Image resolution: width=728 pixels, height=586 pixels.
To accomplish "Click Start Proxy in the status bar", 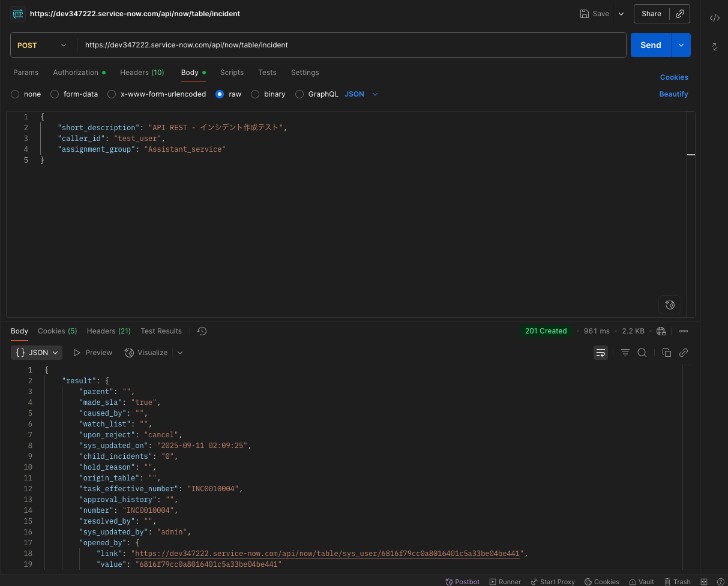I will [x=553, y=582].
